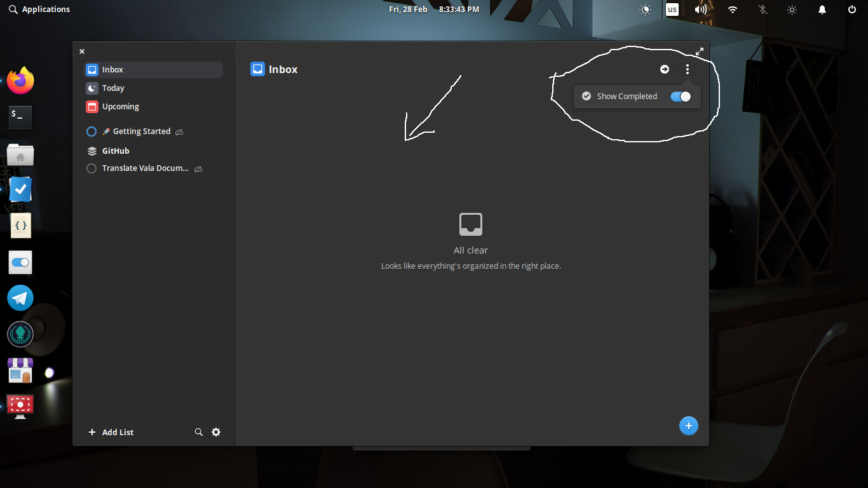The image size is (868, 488).
Task: Click Planner checkmark icon in dock
Action: [20, 189]
